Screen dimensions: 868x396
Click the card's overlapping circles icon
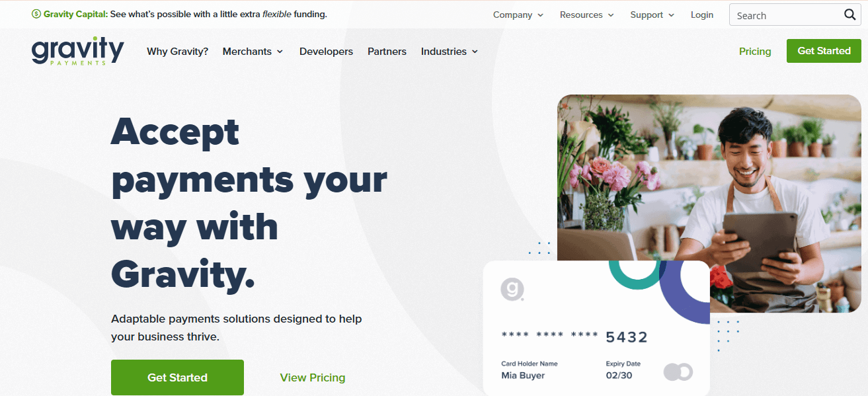(x=678, y=372)
